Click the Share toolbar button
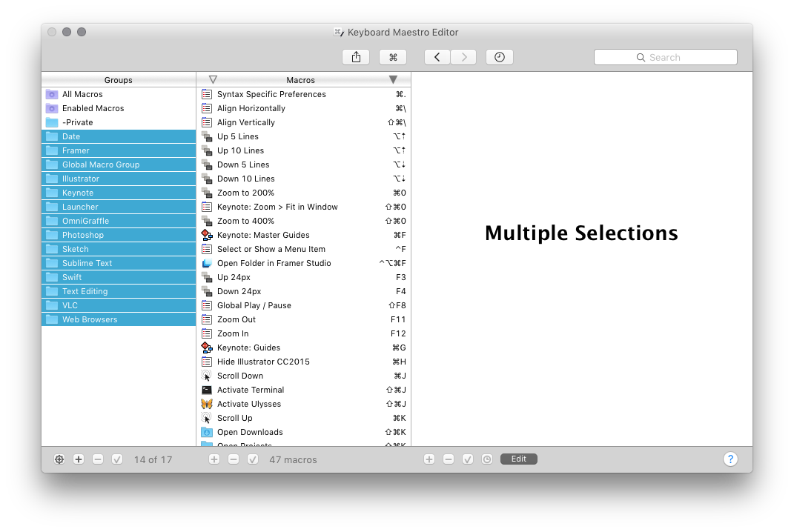Screen dimensions: 794x532 click(356, 57)
